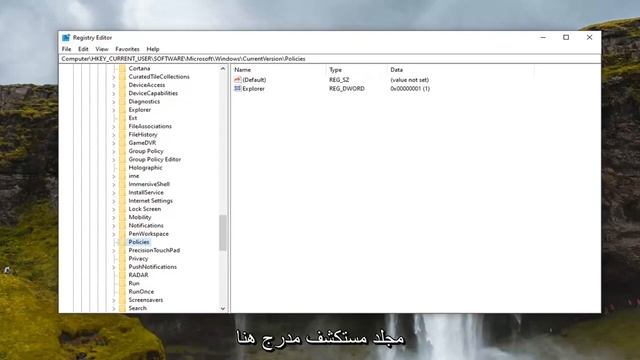Select the Mobility folder icon
This screenshot has width=640, height=360.
(122, 217)
